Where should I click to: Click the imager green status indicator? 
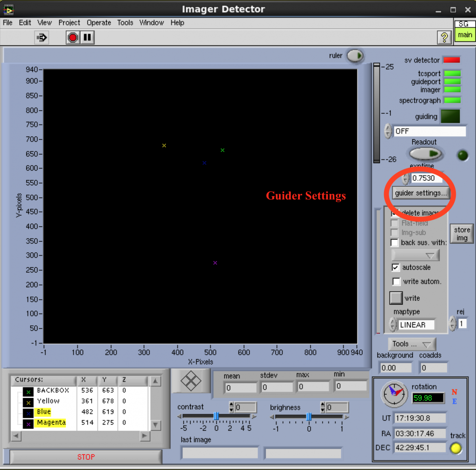(452, 90)
